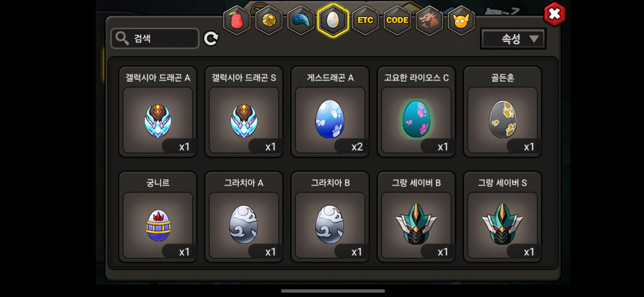Select the 갤럭시아 드래곤 S egg
This screenshot has width=644, height=297.
pos(244,112)
